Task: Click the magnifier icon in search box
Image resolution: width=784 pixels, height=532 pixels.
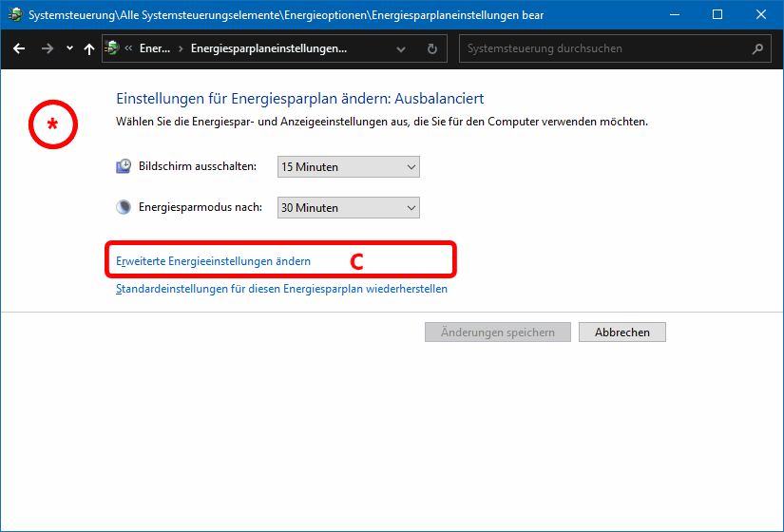Action: tap(757, 48)
